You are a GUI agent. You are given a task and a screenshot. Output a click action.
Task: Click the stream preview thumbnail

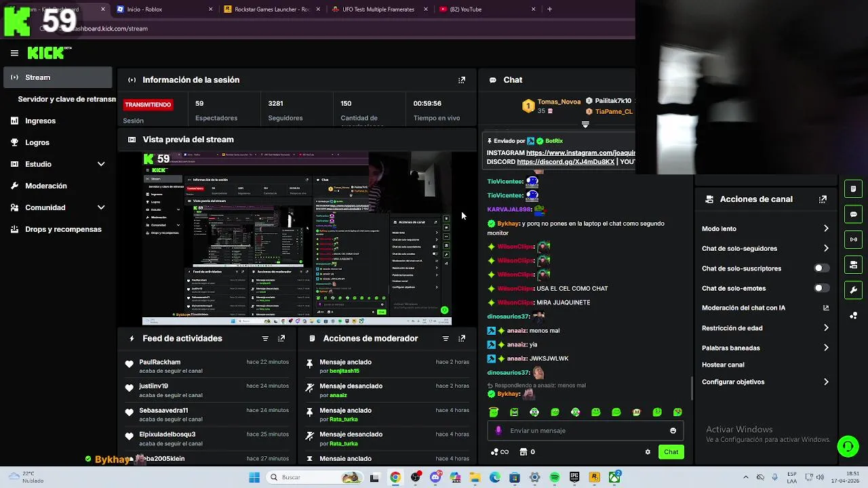point(296,239)
